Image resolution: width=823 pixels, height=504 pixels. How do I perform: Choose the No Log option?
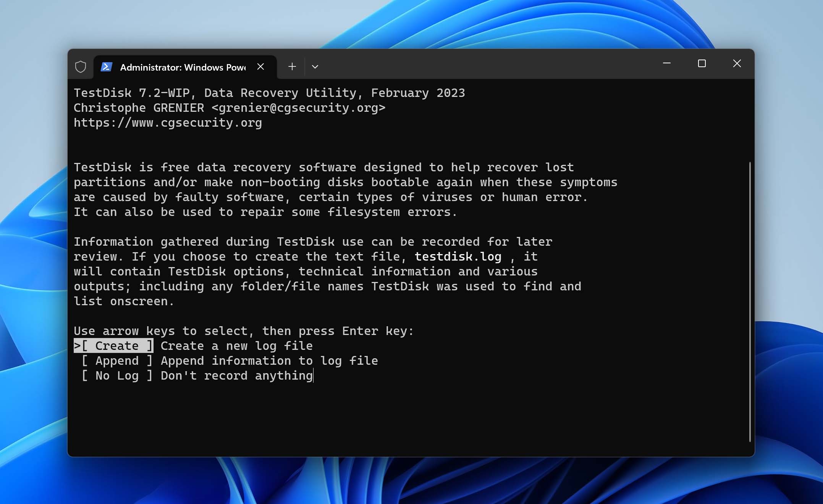117,375
